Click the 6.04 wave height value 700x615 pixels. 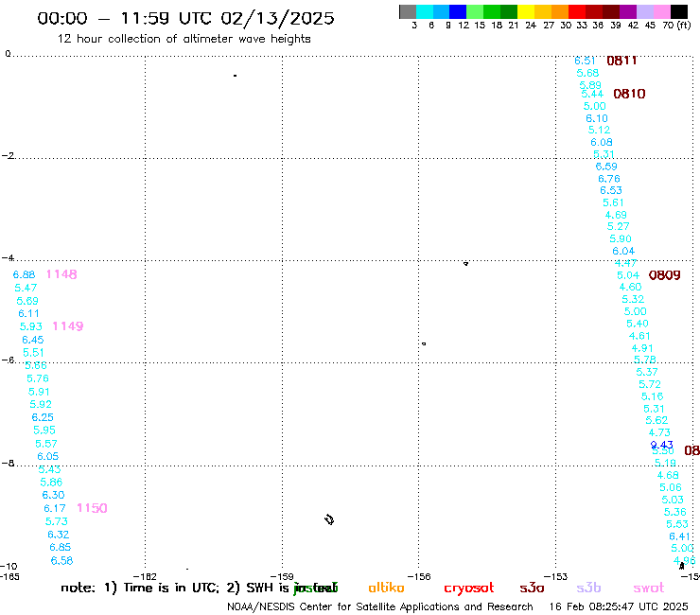click(x=623, y=251)
